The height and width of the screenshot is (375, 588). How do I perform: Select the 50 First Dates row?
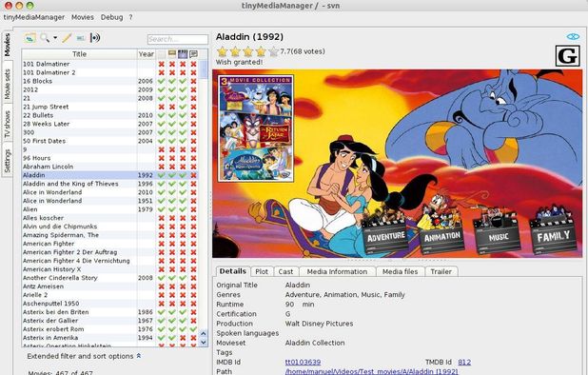[110, 141]
